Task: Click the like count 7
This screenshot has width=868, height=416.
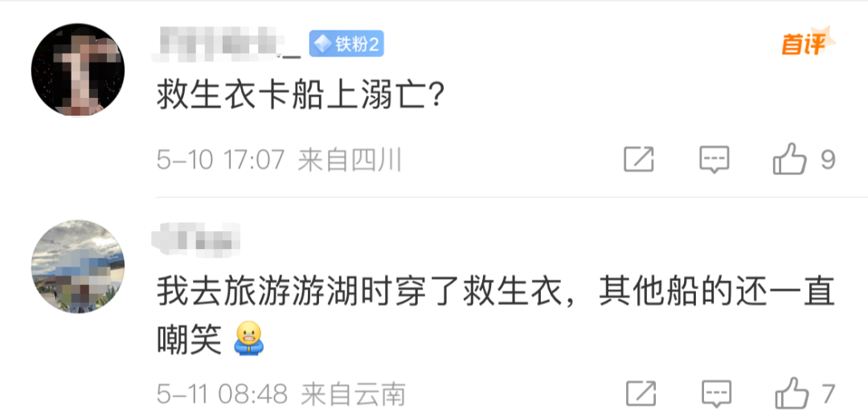Action: [x=829, y=394]
